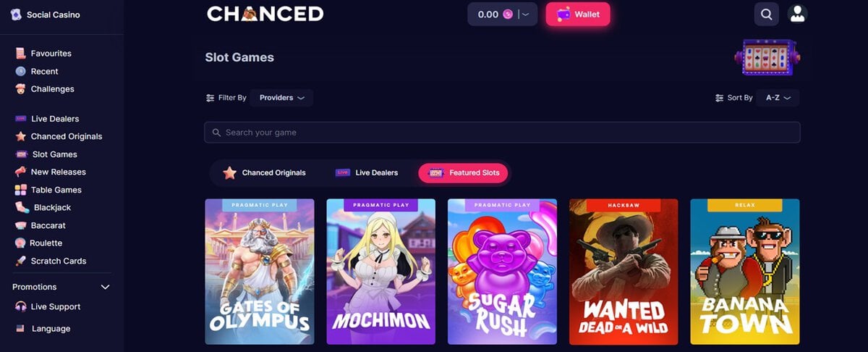The height and width of the screenshot is (352, 868).
Task: Select the Recent clock icon
Action: (x=20, y=71)
